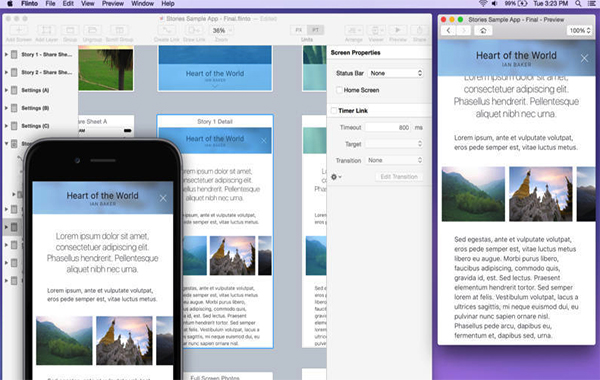Open the Arrange toolbar menu
This screenshot has width=600, height=380.
tap(354, 30)
